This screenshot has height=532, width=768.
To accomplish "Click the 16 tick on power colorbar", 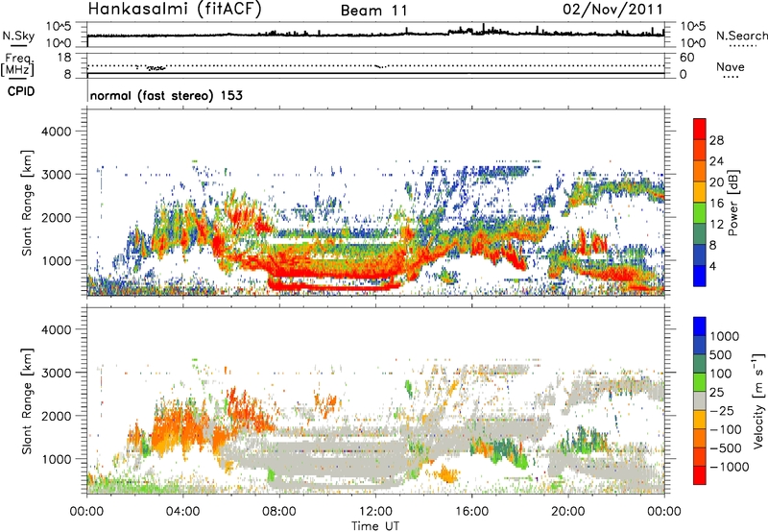I will pos(716,204).
